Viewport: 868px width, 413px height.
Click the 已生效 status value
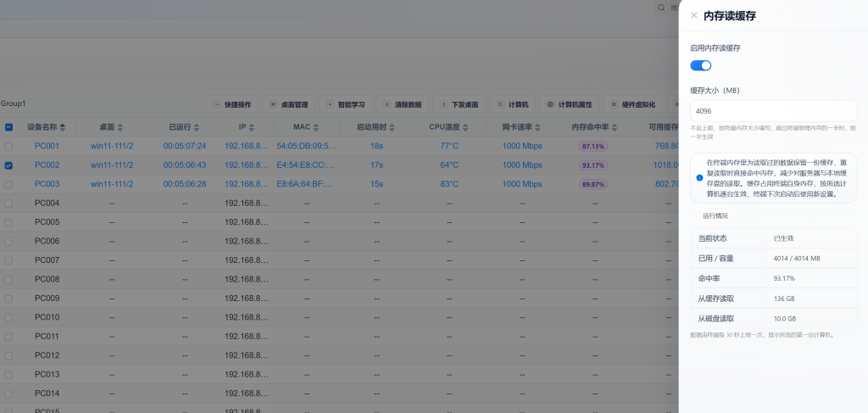pos(783,238)
